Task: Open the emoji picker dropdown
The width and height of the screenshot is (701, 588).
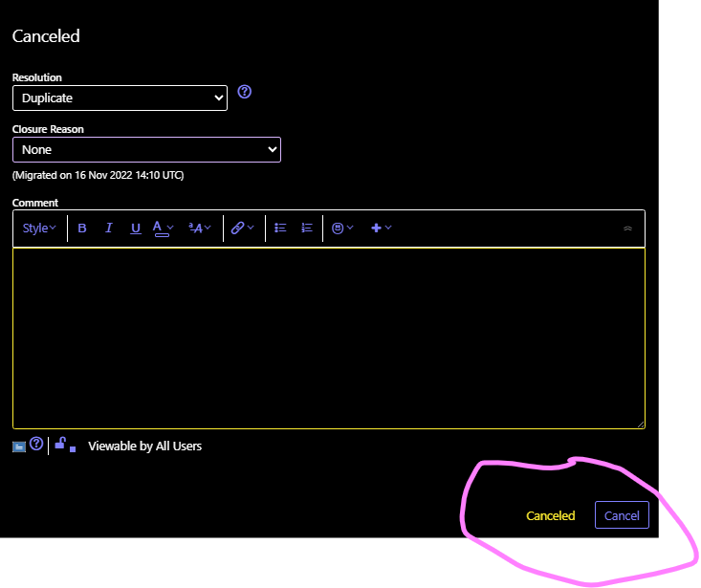Action: click(342, 229)
